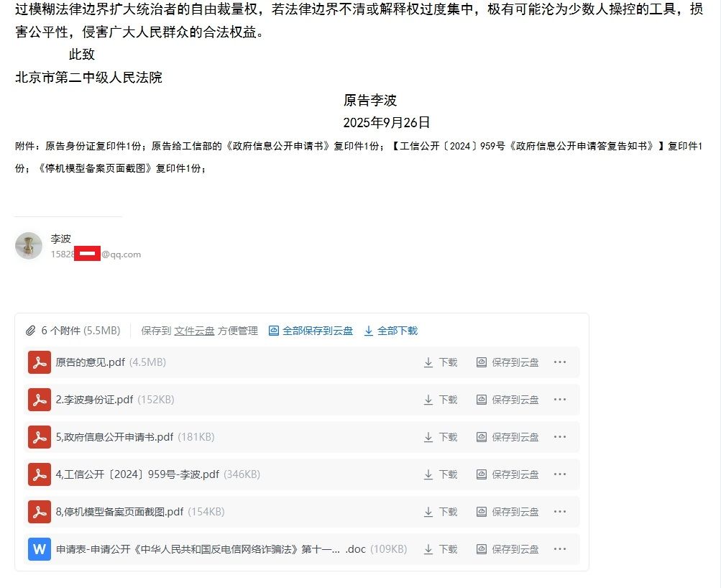Click the paperclip attachments icon

30,331
